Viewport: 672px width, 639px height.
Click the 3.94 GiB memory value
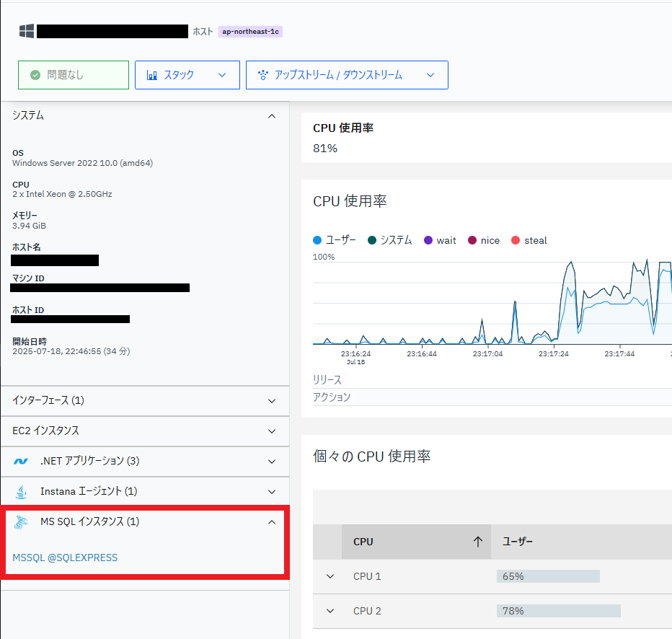29,226
